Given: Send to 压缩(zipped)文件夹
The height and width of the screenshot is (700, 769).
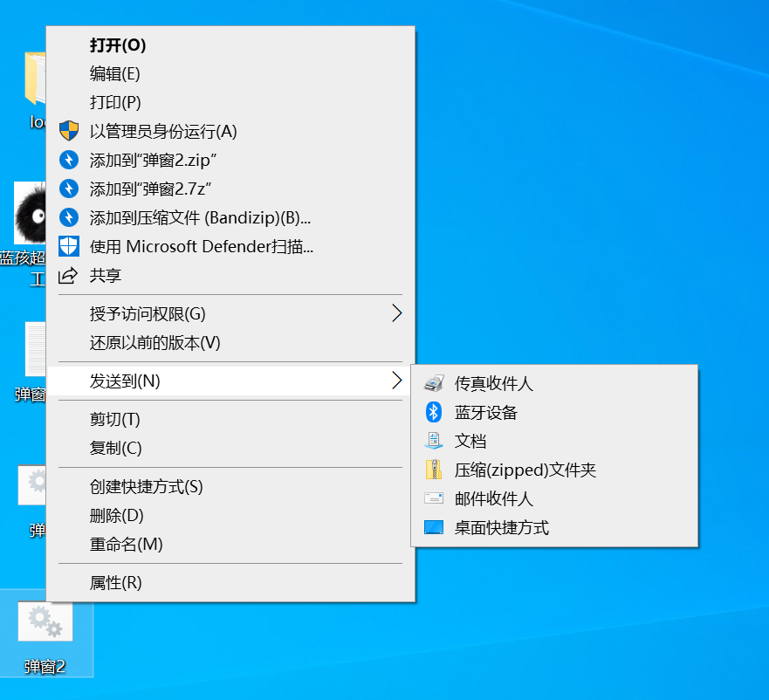Looking at the screenshot, I should (x=554, y=470).
